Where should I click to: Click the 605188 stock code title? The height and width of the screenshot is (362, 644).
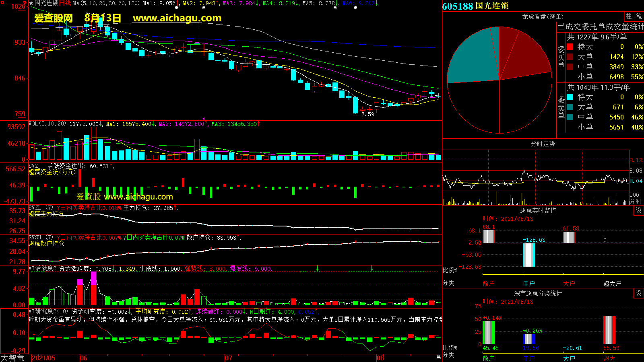[458, 6]
